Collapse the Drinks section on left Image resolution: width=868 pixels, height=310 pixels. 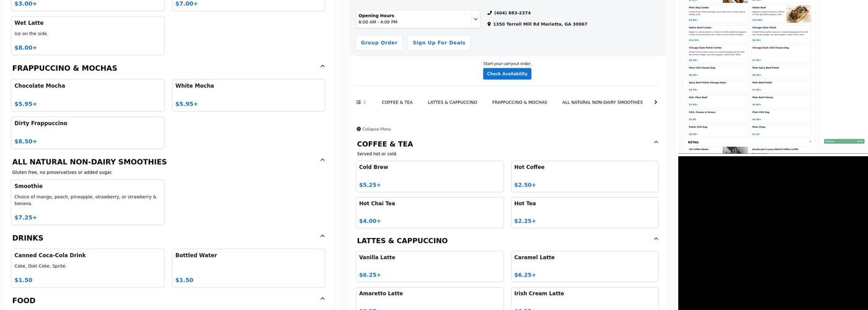tap(322, 236)
